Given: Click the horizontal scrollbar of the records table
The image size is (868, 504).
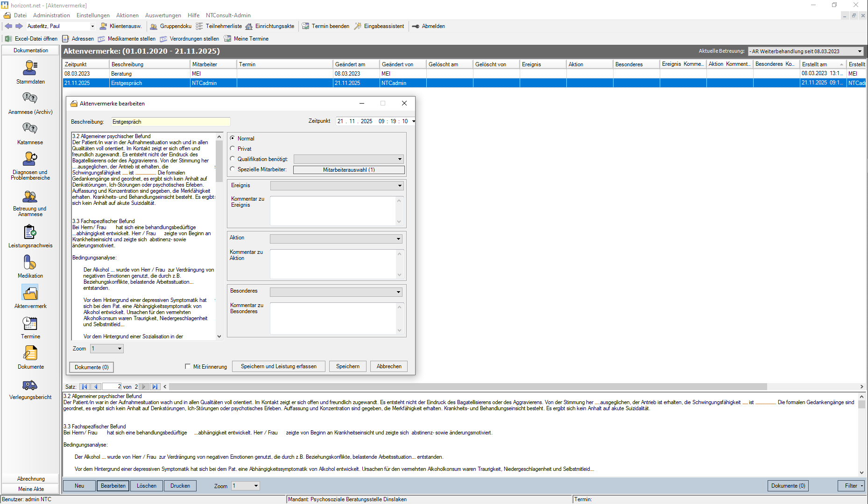Looking at the screenshot, I should coord(467,387).
